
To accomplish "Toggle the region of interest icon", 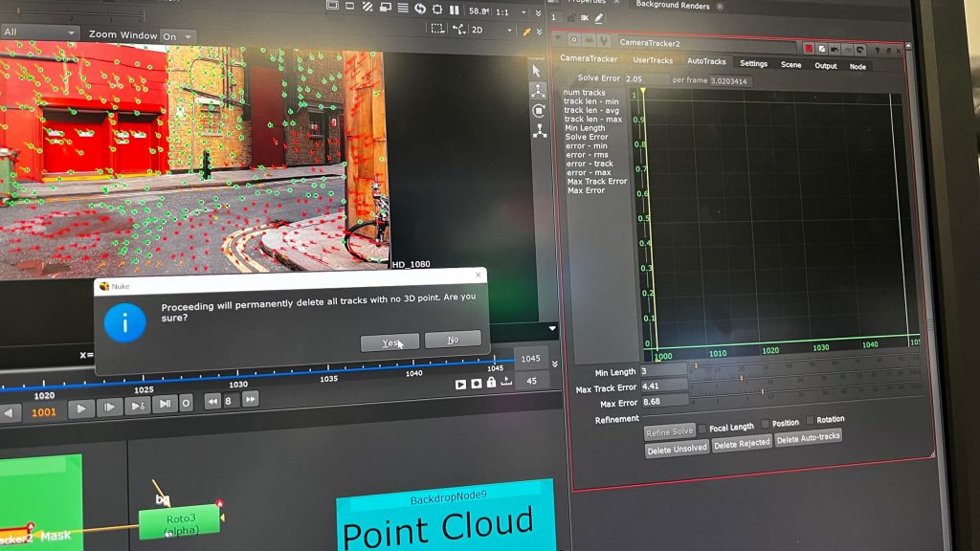I will click(436, 9).
